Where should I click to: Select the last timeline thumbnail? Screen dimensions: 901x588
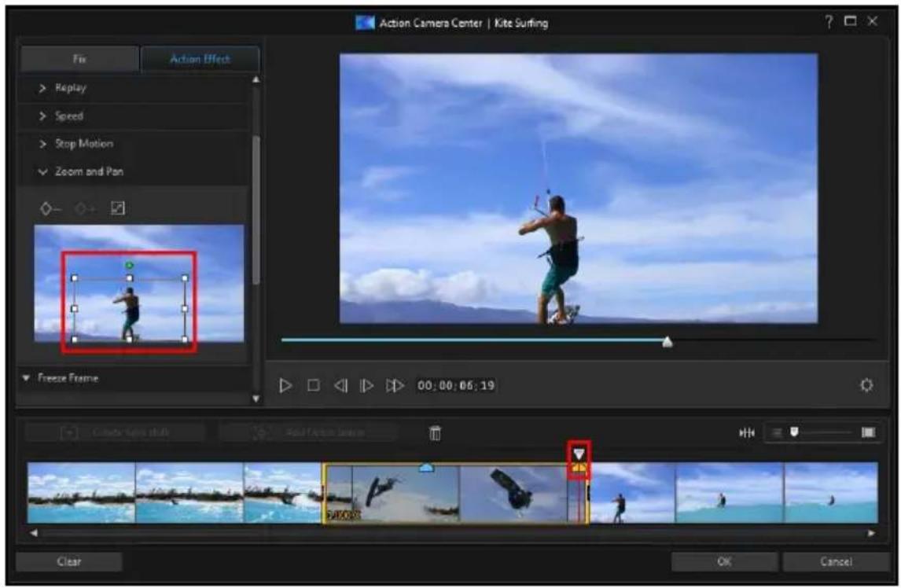click(831, 493)
